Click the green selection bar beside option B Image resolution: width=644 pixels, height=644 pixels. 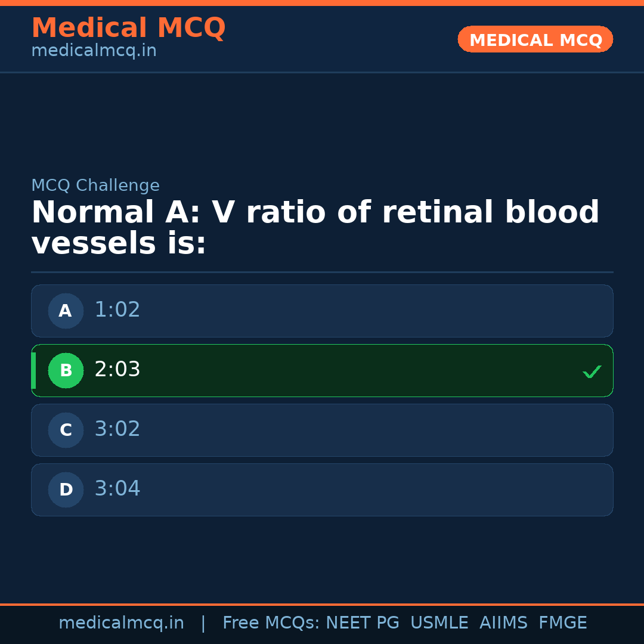click(34, 370)
